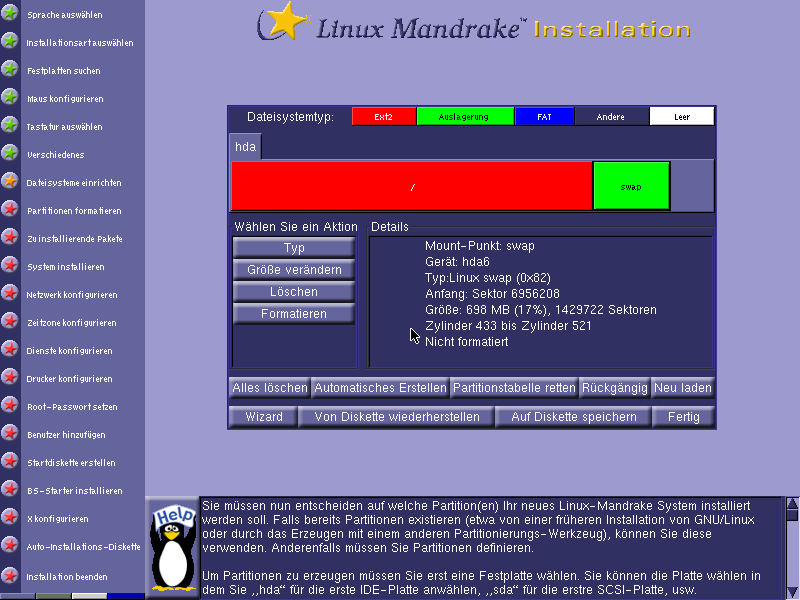Click the X konfigurieren step label
This screenshot has height=600, width=800.
[58, 519]
